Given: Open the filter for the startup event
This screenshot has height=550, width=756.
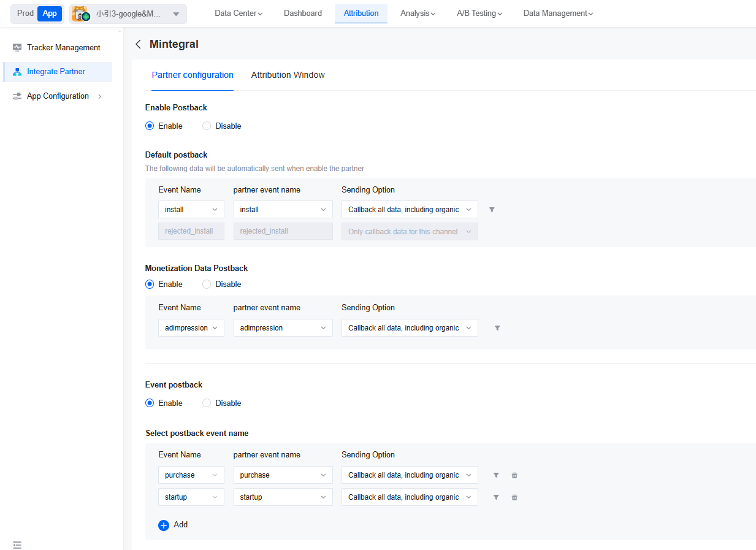Looking at the screenshot, I should pos(496,497).
